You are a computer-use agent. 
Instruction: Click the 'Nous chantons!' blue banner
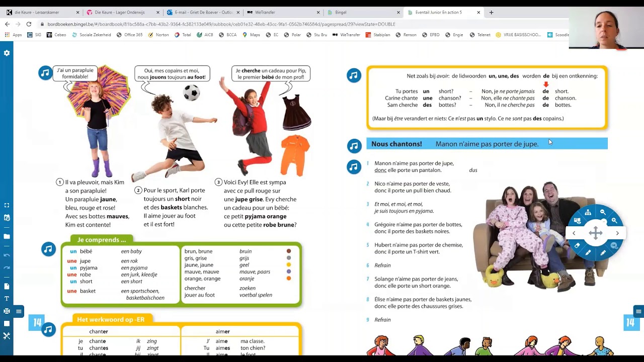click(487, 144)
